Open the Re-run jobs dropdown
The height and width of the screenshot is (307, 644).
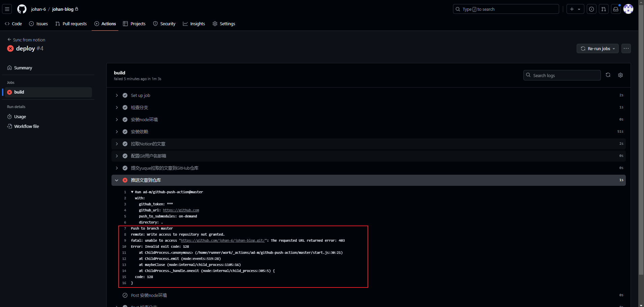pyautogui.click(x=598, y=48)
